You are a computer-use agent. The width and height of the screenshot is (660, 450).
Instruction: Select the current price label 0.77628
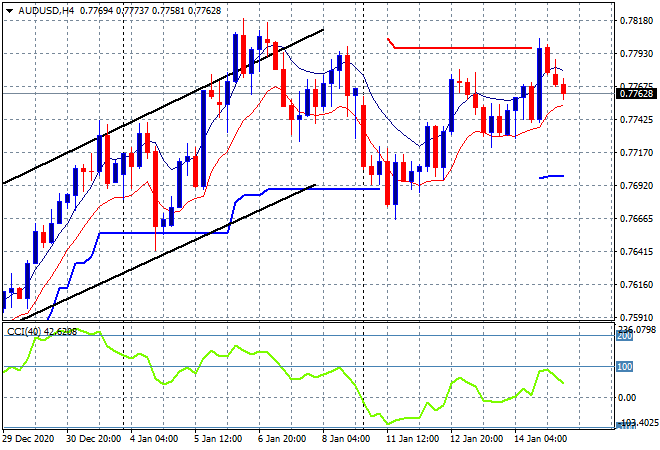click(x=636, y=93)
